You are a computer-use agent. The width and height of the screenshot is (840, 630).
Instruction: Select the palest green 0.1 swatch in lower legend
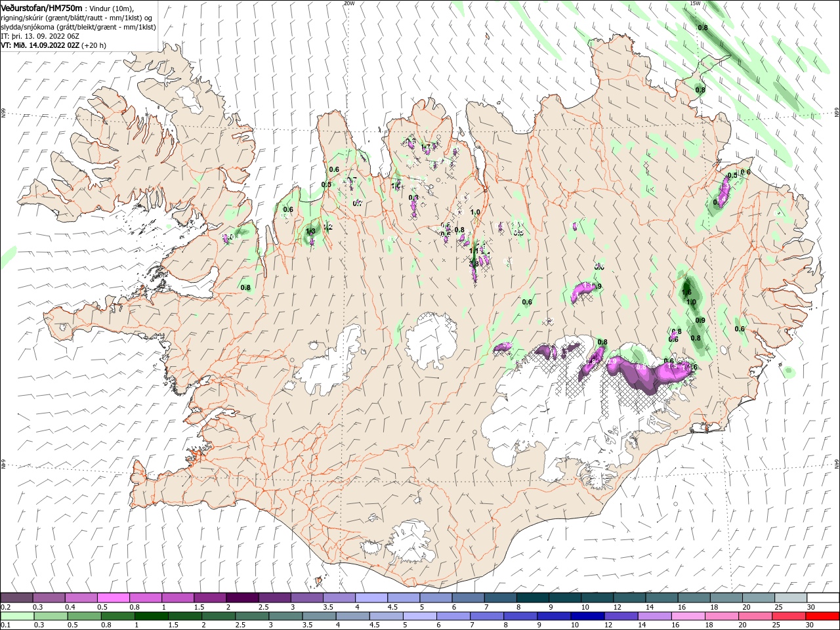tap(17, 616)
